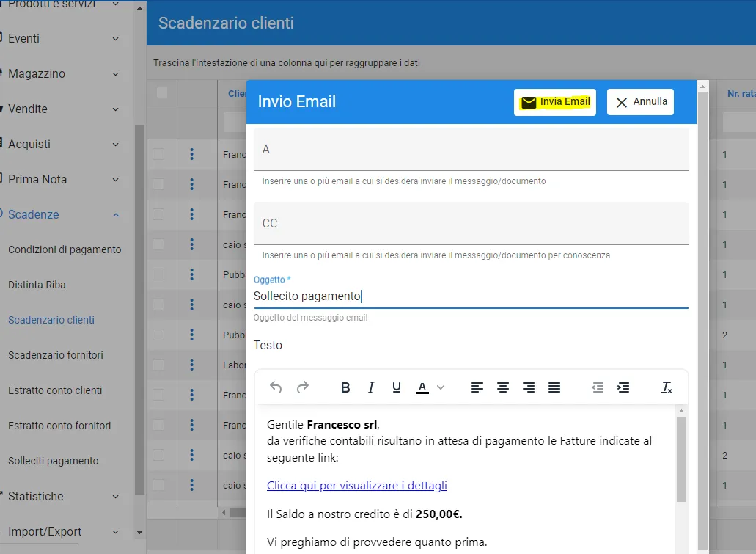756x554 pixels.
Task: Check the first row checkbox in table
Action: click(x=158, y=154)
